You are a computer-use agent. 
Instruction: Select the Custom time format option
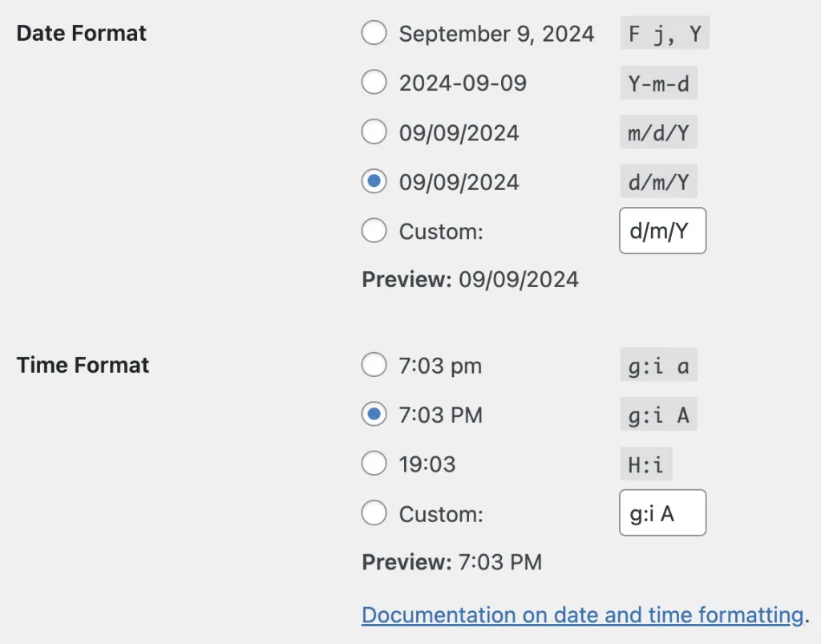(374, 513)
